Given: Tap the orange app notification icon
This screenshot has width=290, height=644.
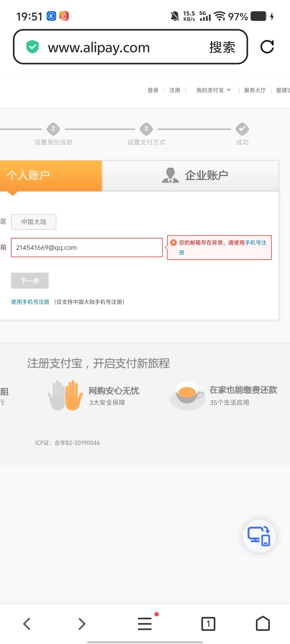Looking at the screenshot, I should 64,16.
